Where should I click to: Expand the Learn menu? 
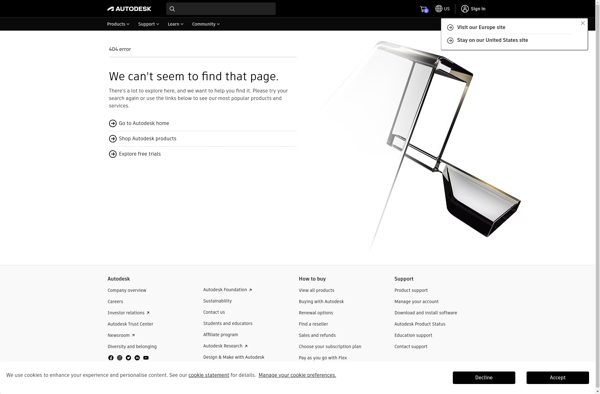[x=175, y=24]
